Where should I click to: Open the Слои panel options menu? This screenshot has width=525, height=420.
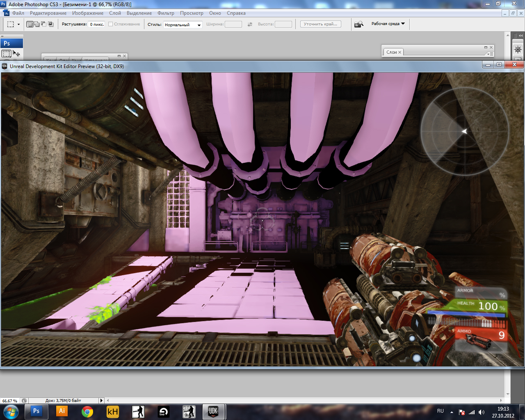click(x=490, y=53)
